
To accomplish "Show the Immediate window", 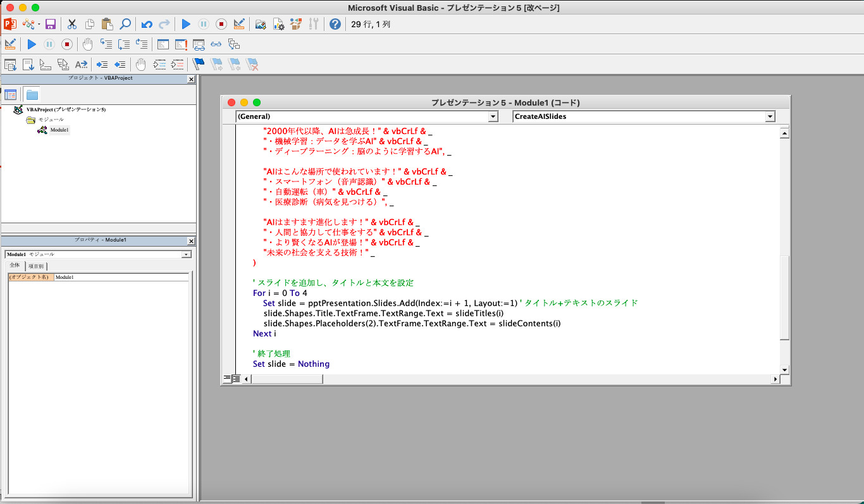I will (181, 44).
